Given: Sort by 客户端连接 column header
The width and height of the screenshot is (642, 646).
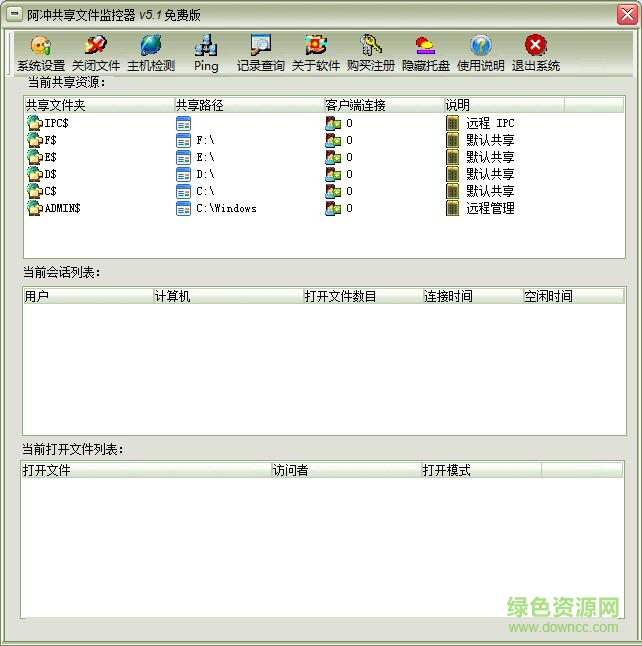Looking at the screenshot, I should [x=384, y=105].
